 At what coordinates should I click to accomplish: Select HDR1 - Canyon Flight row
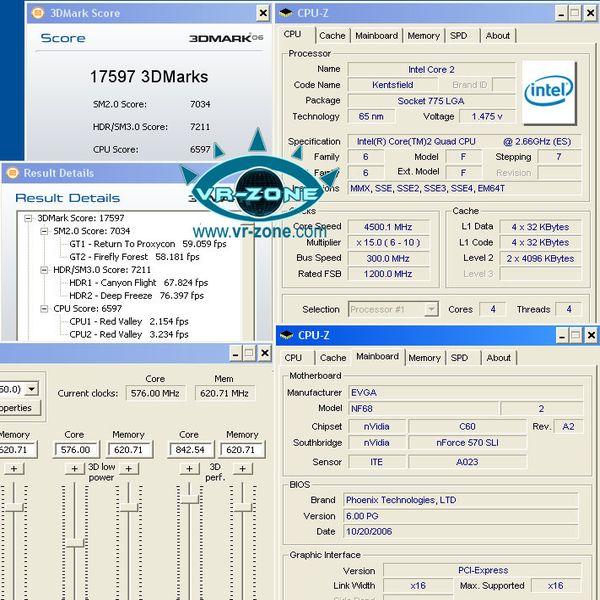coord(139,283)
